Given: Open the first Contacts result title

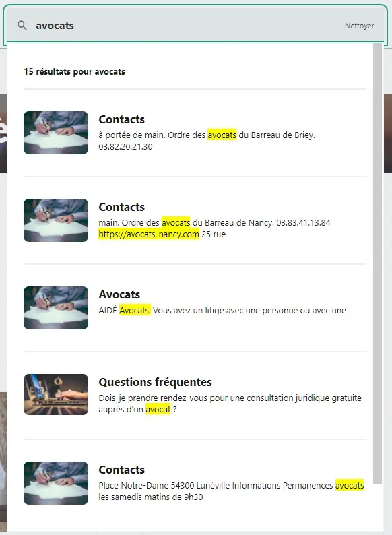Looking at the screenshot, I should coord(121,119).
